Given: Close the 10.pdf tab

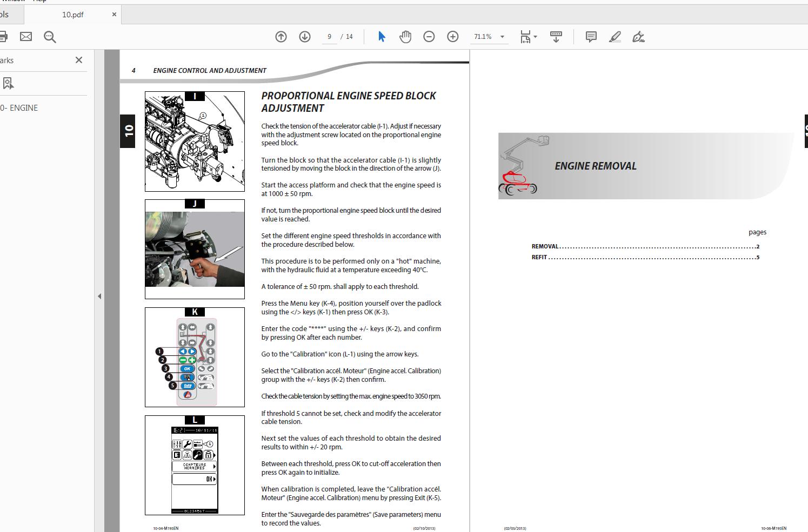Looking at the screenshot, I should [x=114, y=15].
